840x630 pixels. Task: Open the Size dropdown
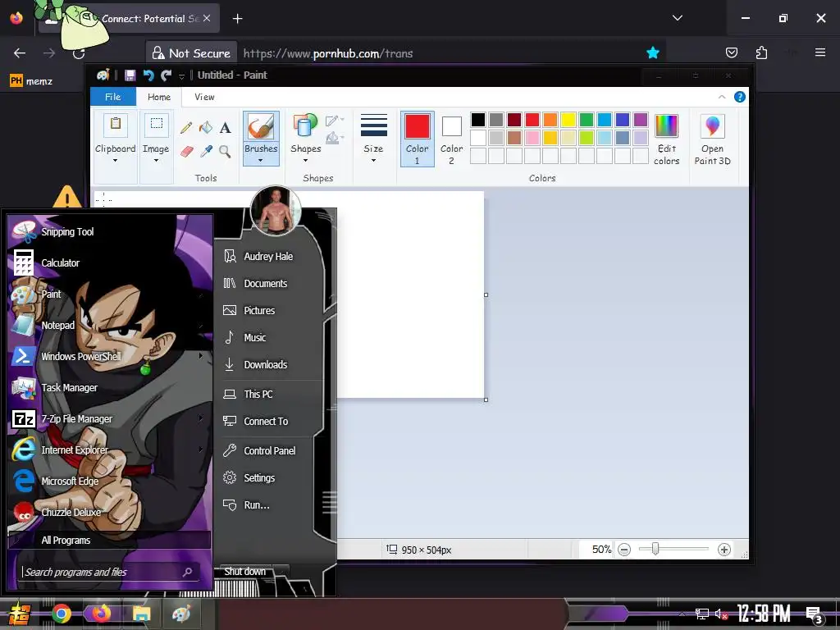click(x=373, y=138)
